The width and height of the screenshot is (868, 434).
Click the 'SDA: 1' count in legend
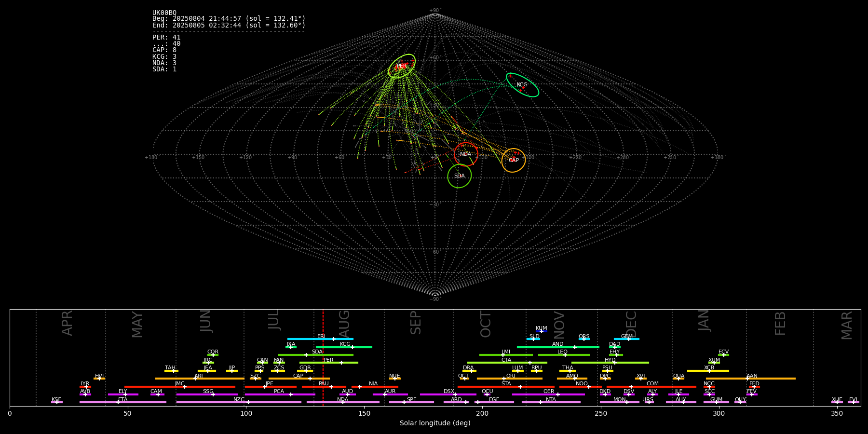pyautogui.click(x=164, y=69)
